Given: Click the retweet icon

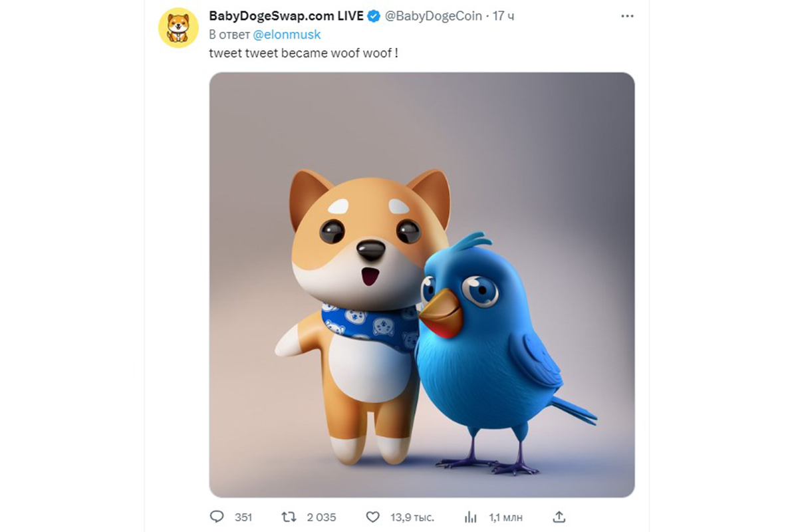Looking at the screenshot, I should (x=288, y=517).
